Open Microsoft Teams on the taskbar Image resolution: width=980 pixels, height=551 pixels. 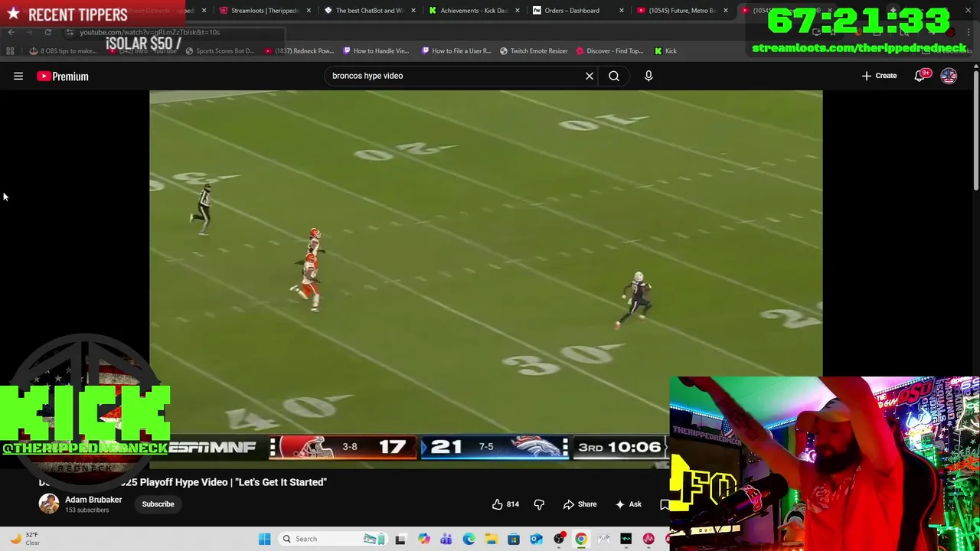(x=446, y=539)
